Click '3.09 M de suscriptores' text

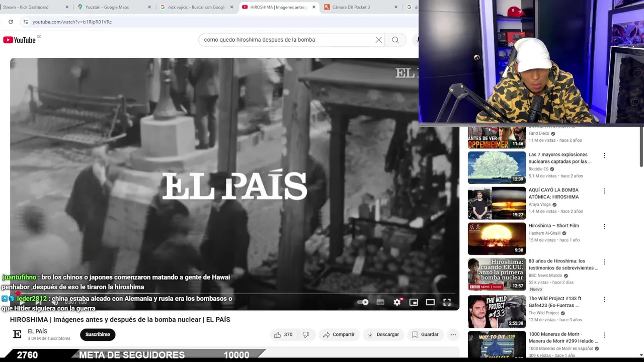point(49,339)
